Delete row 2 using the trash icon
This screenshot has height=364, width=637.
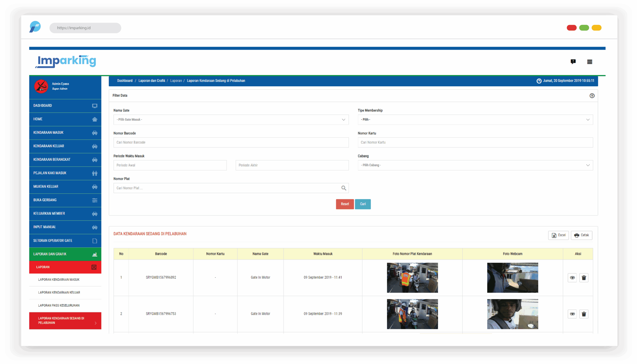tap(584, 314)
